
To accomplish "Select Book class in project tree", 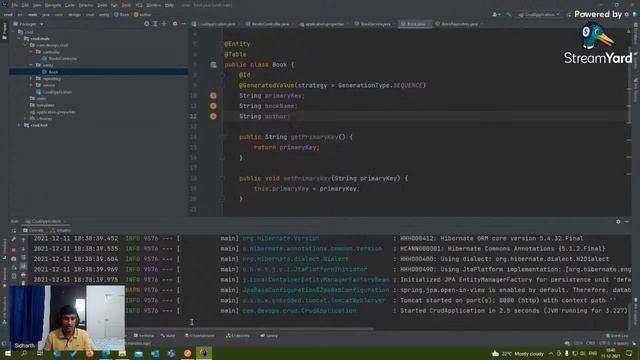I will point(50,72).
